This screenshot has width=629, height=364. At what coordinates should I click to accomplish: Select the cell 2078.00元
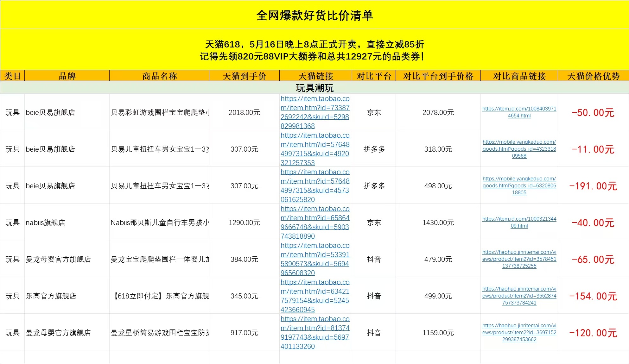[438, 112]
